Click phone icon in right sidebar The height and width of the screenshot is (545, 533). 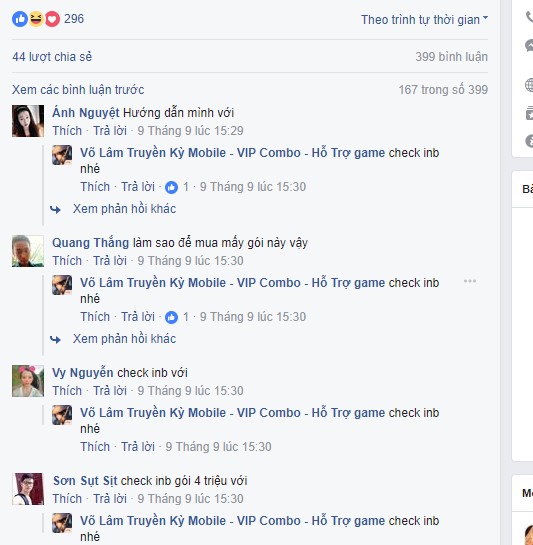pyautogui.click(x=529, y=16)
